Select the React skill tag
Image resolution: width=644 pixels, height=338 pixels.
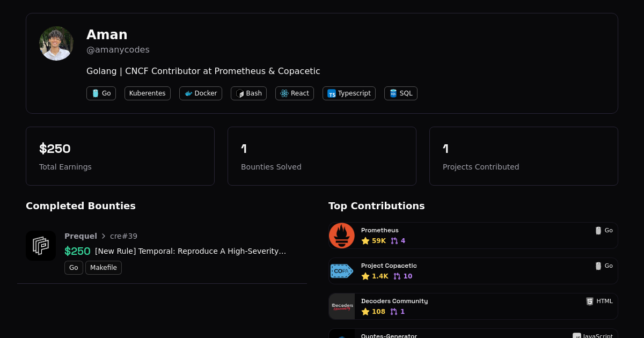(x=295, y=93)
